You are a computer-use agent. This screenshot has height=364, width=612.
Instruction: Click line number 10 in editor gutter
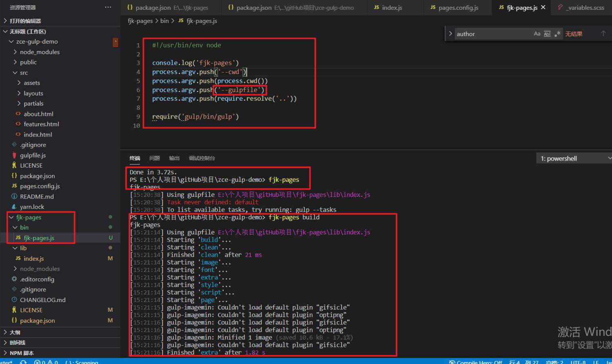(x=137, y=126)
